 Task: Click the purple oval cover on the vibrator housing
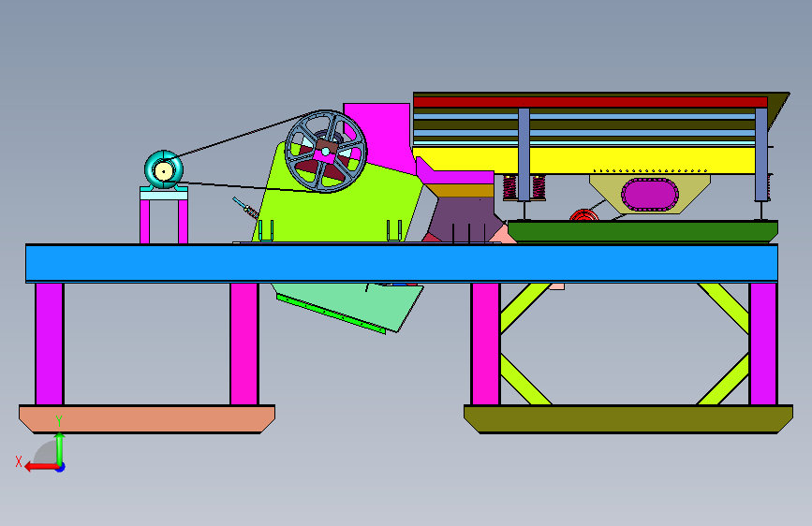[x=650, y=195]
